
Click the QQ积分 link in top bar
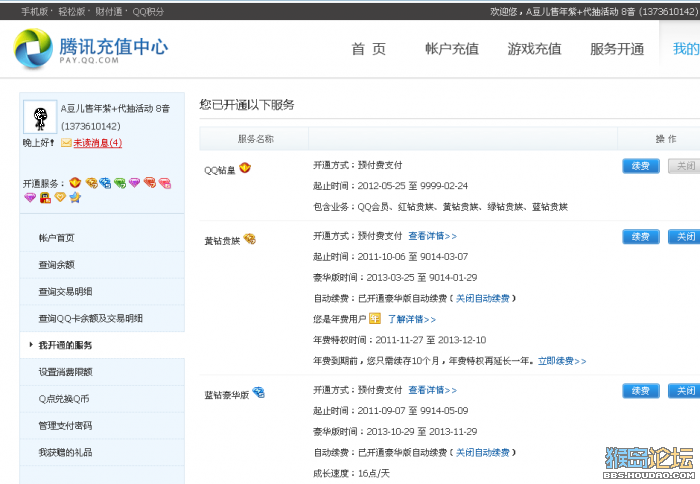tap(148, 12)
